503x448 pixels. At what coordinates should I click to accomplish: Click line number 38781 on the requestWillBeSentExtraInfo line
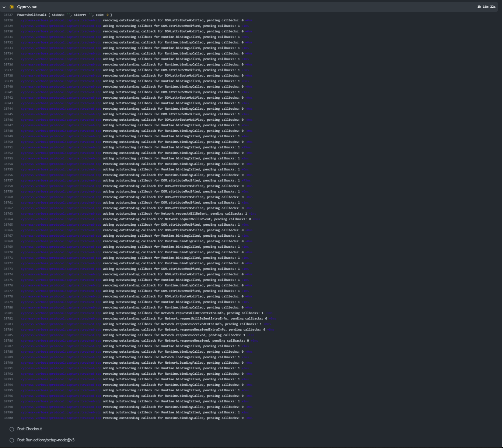(8, 313)
